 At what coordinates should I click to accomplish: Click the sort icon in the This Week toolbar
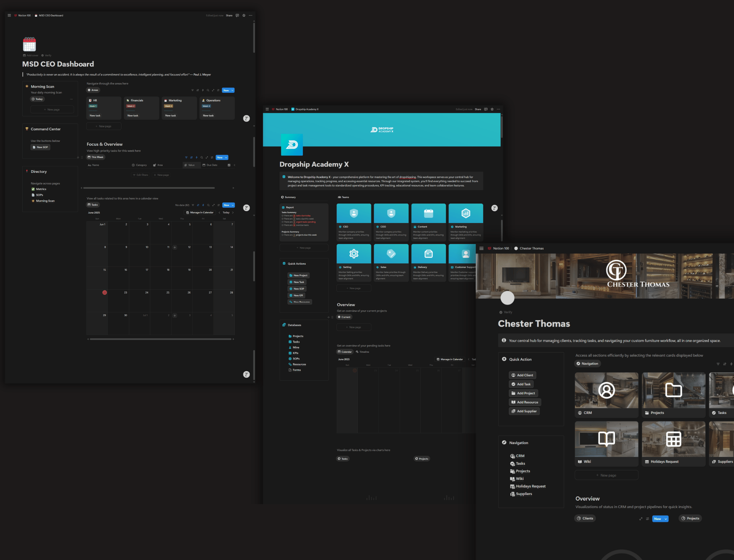192,157
